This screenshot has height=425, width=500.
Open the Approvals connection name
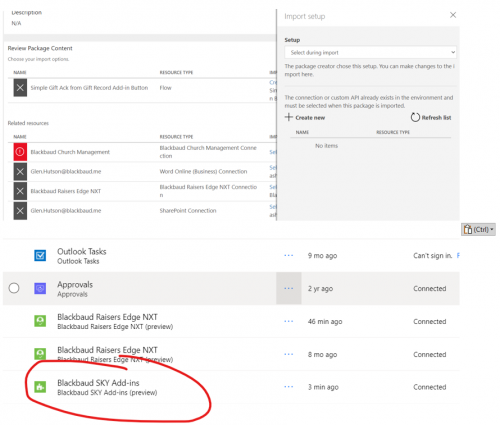[75, 284]
